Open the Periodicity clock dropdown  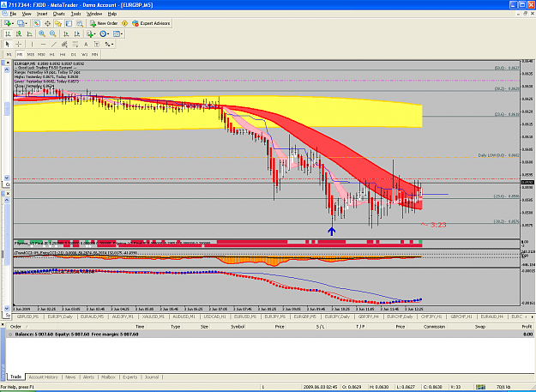(104, 33)
